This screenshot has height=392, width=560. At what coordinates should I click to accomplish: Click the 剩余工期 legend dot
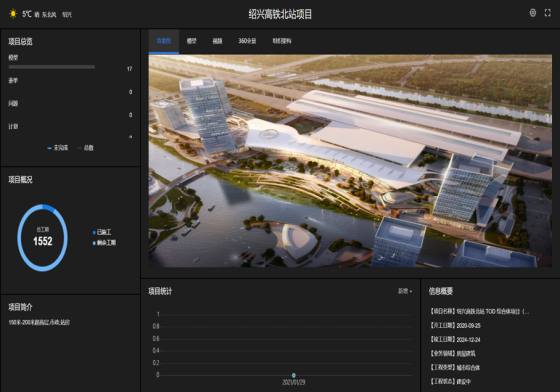(x=94, y=243)
